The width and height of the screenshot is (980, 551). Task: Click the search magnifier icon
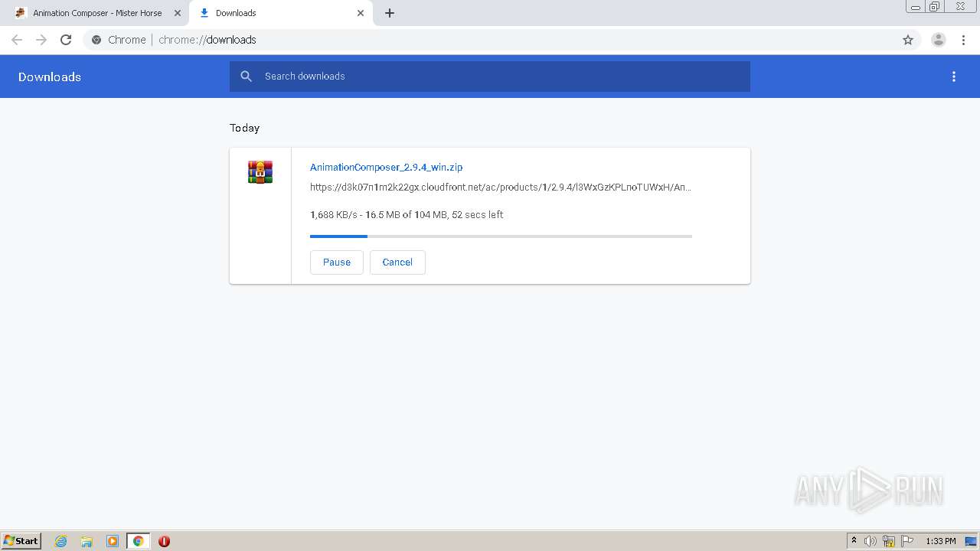[246, 77]
